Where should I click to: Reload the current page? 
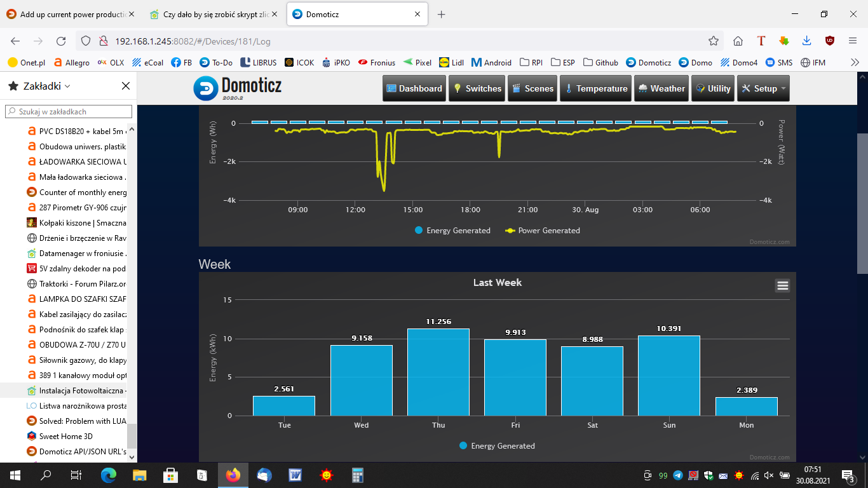(x=61, y=41)
